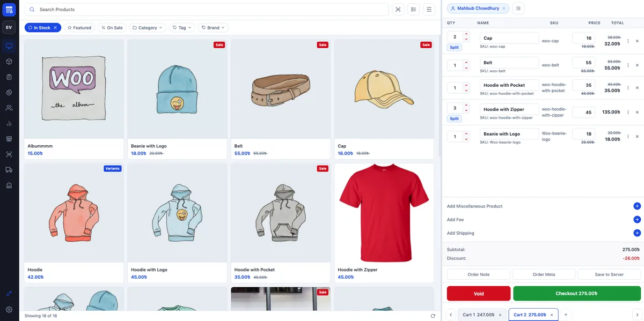Clear the In Stock filter

pos(55,27)
